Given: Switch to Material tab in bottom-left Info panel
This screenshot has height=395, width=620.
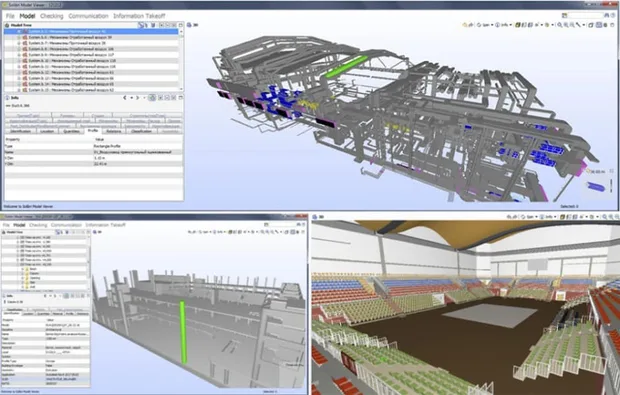Looking at the screenshot, I should coord(58,314).
